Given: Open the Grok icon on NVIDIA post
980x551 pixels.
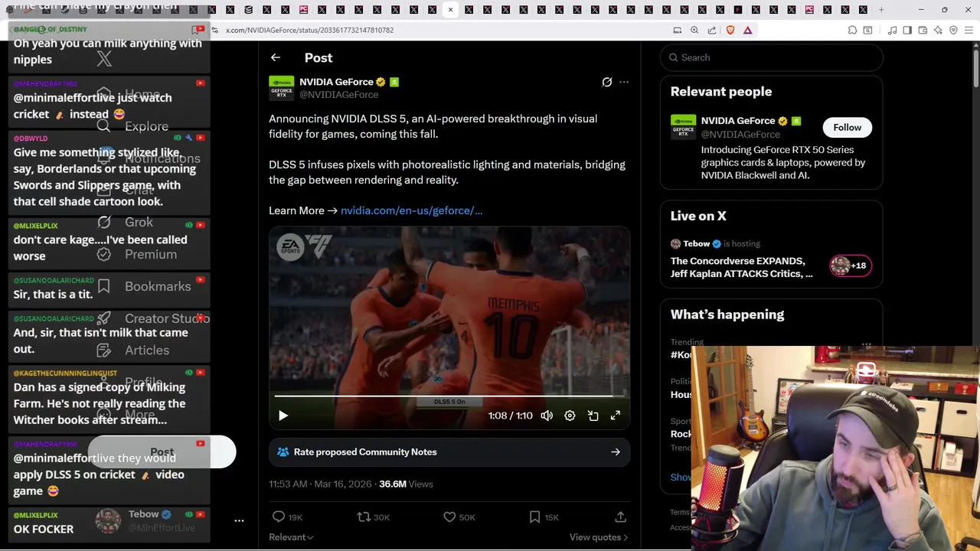Looking at the screenshot, I should (607, 82).
